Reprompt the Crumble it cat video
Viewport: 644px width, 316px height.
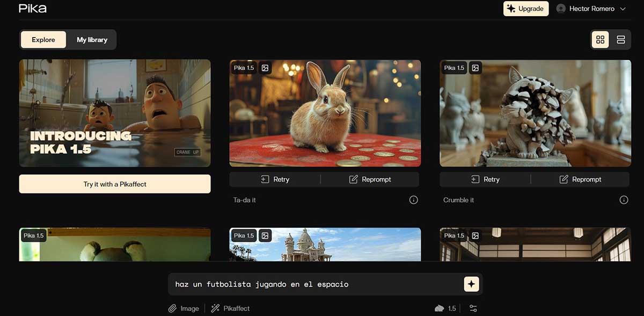click(580, 179)
